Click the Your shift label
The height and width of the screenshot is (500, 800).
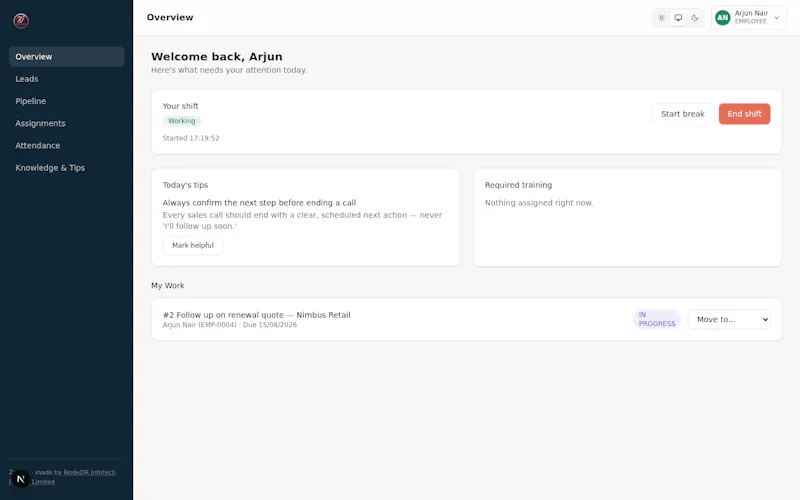click(180, 106)
